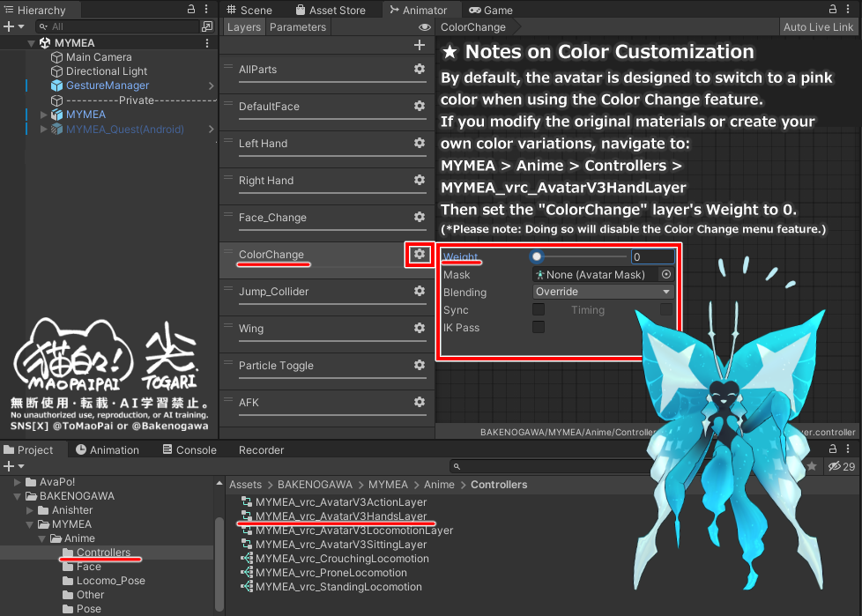Expand MYMEA_Quest(Android) object

coord(43,130)
